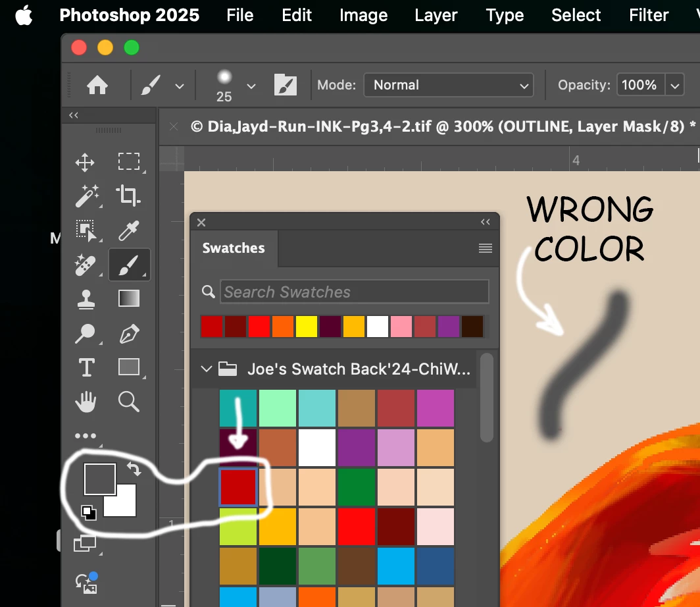
Task: Open the Select menu
Action: 576,15
